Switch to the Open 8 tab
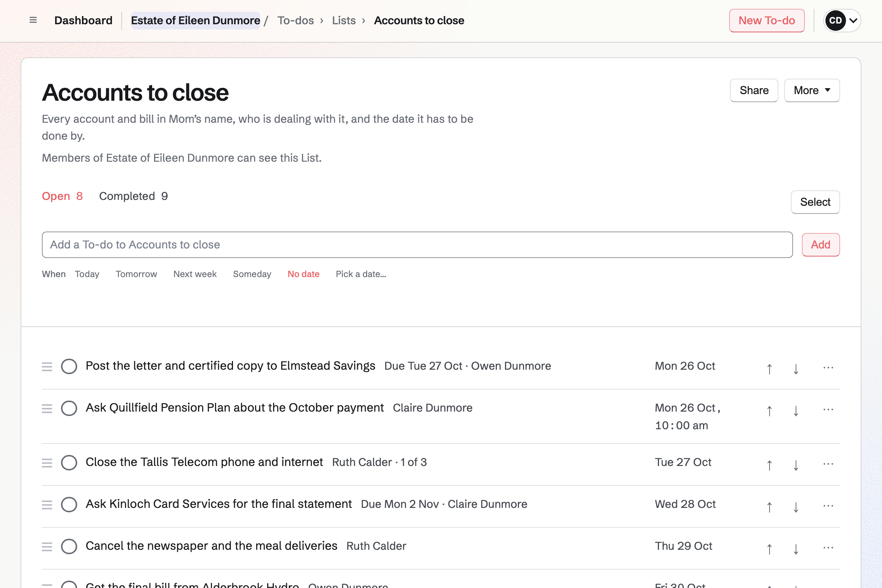The width and height of the screenshot is (882, 588). click(x=62, y=196)
